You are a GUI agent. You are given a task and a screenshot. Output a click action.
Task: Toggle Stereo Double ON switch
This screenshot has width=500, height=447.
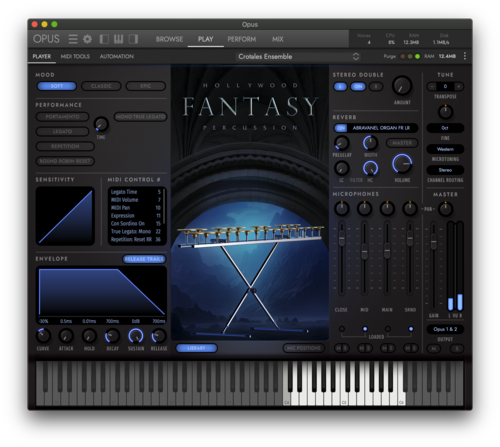(358, 87)
